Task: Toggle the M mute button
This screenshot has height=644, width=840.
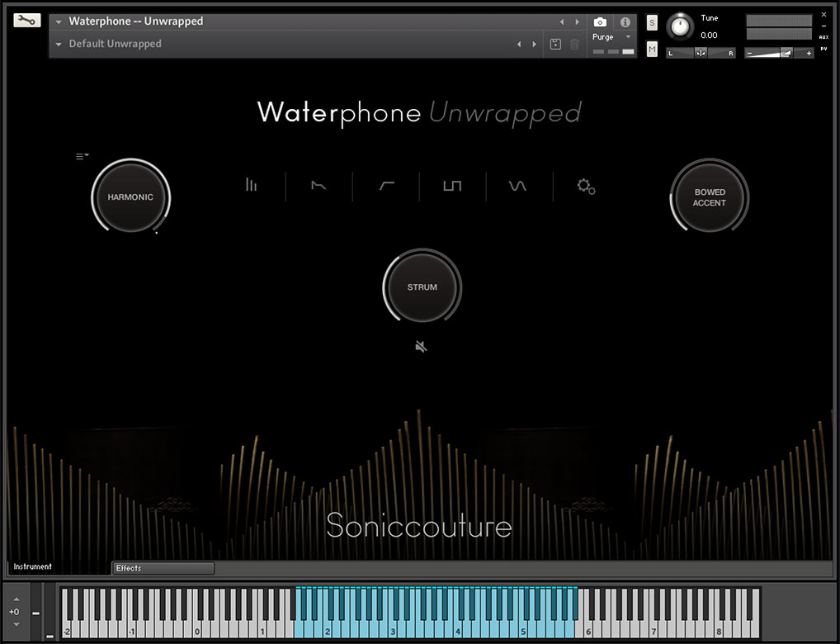Action: point(652,50)
